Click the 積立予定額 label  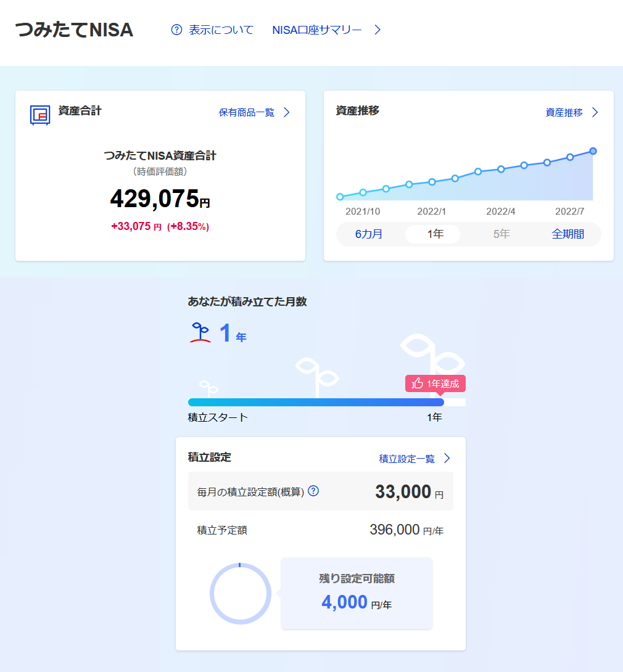click(222, 530)
